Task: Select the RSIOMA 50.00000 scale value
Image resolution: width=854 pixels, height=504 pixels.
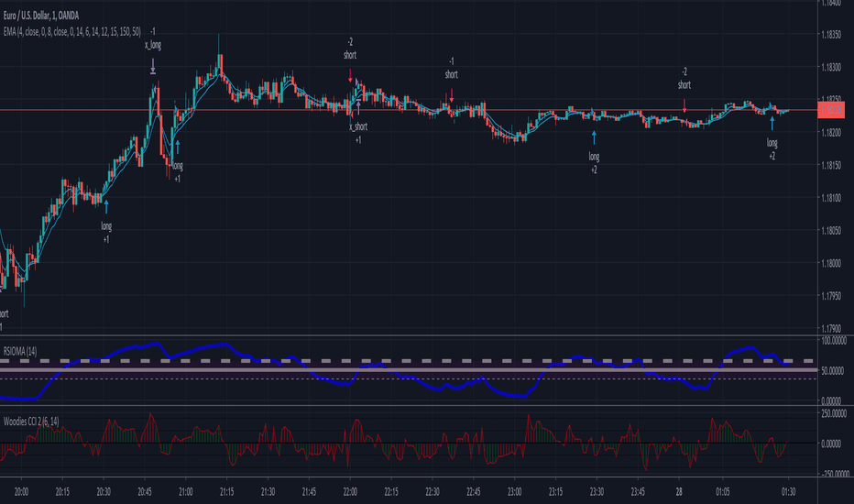Action: click(x=833, y=371)
